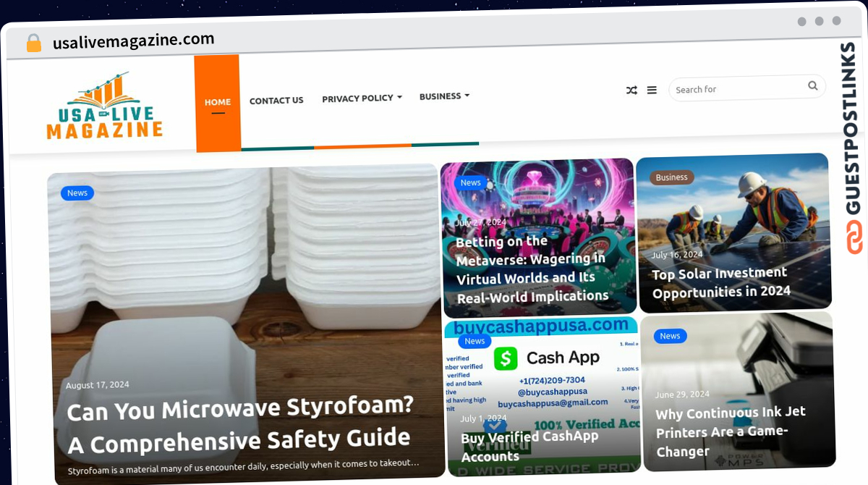Open the hamburger sidebar menu icon

(x=652, y=90)
